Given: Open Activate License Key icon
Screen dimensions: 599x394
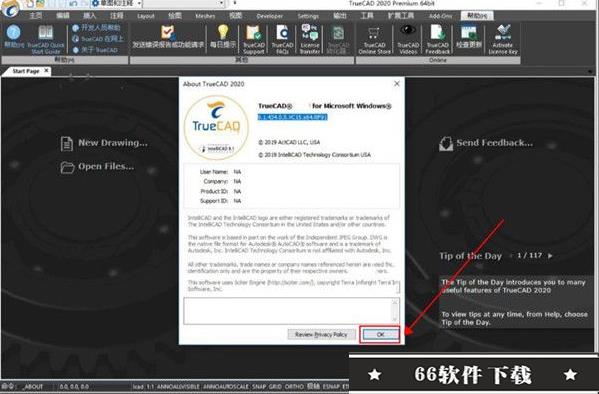Looking at the screenshot, I should click(503, 39).
